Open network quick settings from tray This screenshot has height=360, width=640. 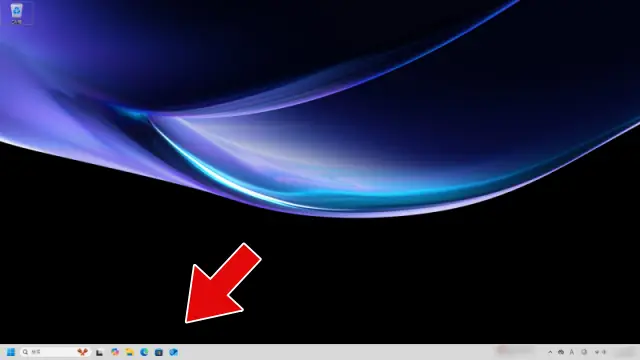point(597,352)
